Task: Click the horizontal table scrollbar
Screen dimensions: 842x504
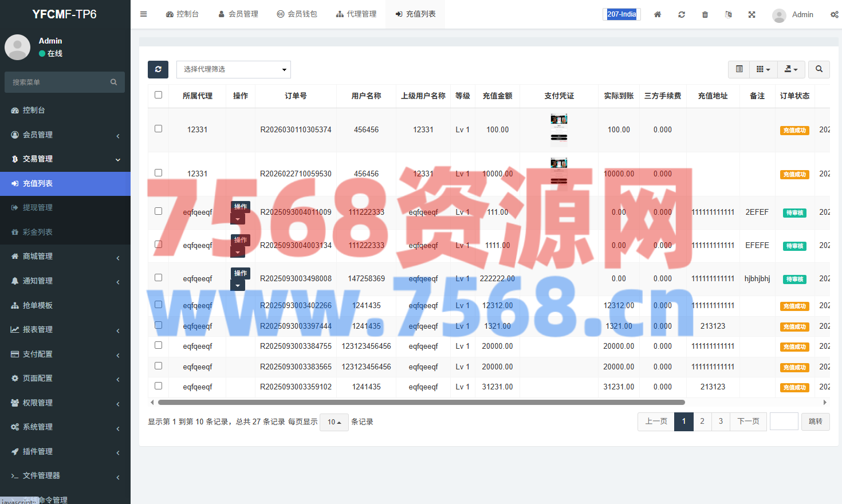Action: tap(421, 403)
